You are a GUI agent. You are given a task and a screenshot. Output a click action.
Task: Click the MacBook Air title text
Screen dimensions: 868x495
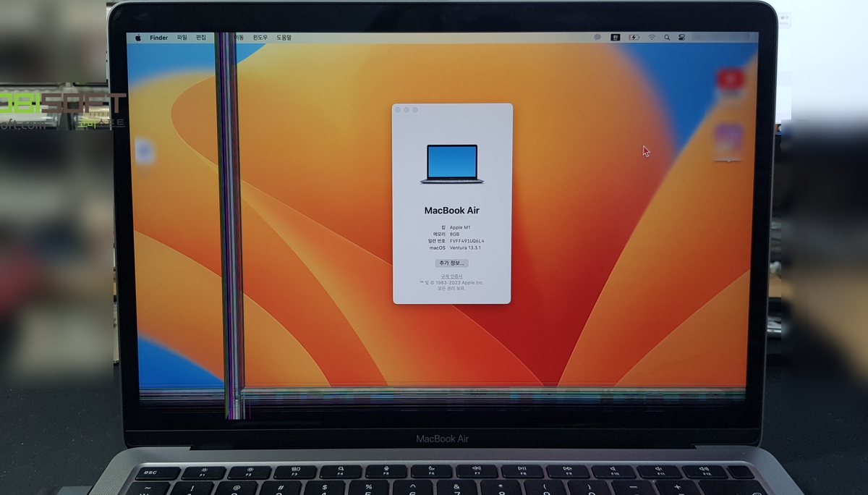[452, 211]
